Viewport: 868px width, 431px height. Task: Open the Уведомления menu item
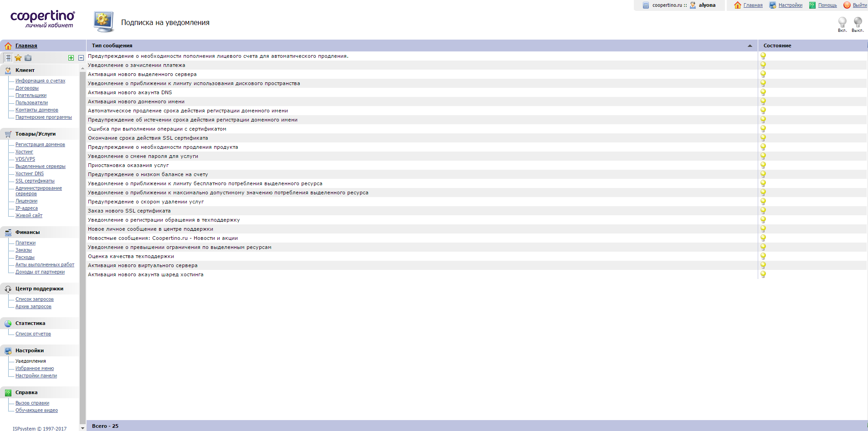31,361
